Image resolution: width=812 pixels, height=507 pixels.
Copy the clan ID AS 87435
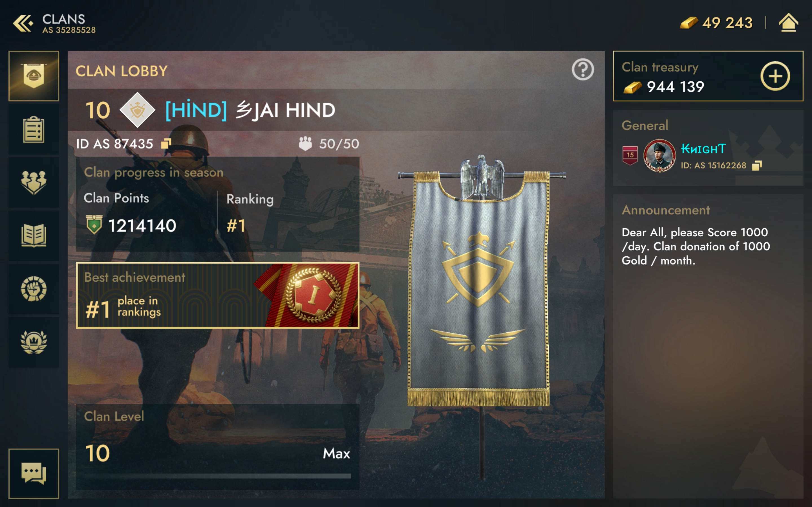point(166,144)
